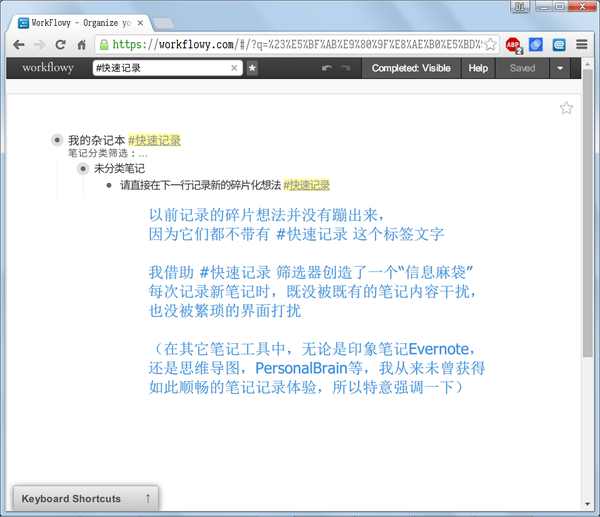The height and width of the screenshot is (517, 600).
Task: Toggle Completed: Visible setting
Action: pos(411,68)
